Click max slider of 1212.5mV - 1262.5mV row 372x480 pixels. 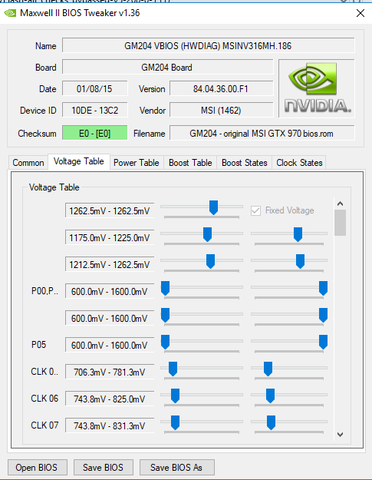tap(300, 261)
